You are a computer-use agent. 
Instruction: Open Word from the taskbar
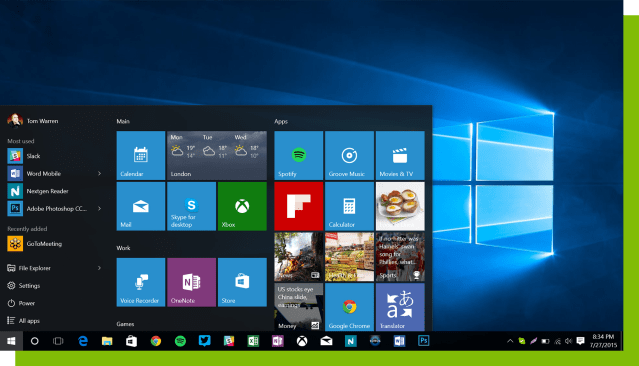[399, 341]
